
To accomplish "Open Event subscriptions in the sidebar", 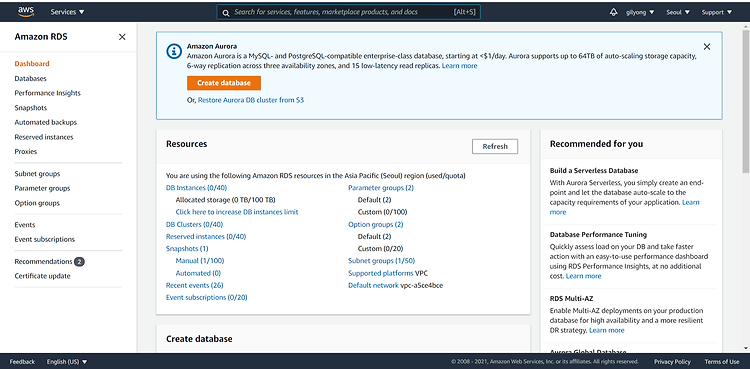I will [44, 239].
